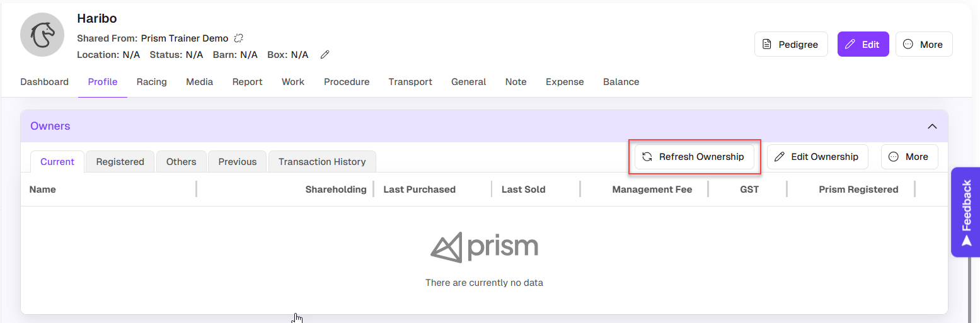980x323 pixels.
Task: Open the Dashboard tab
Action: [x=44, y=82]
